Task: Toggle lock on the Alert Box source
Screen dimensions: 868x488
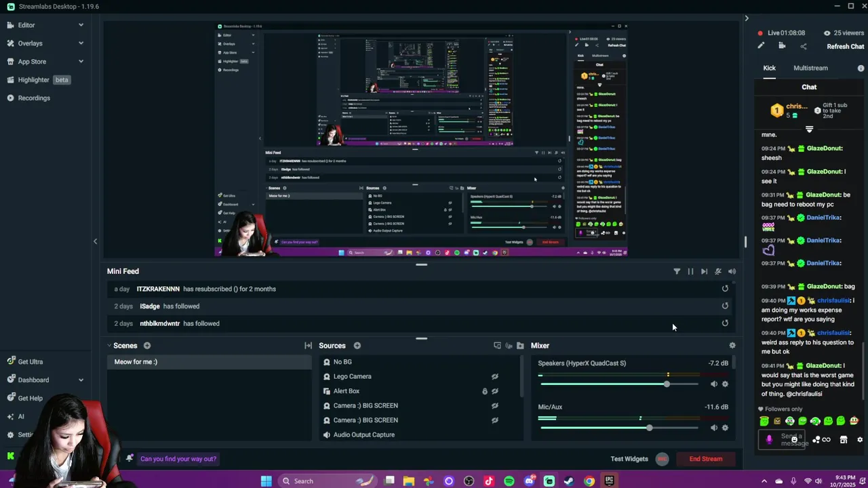Action: tap(484, 391)
